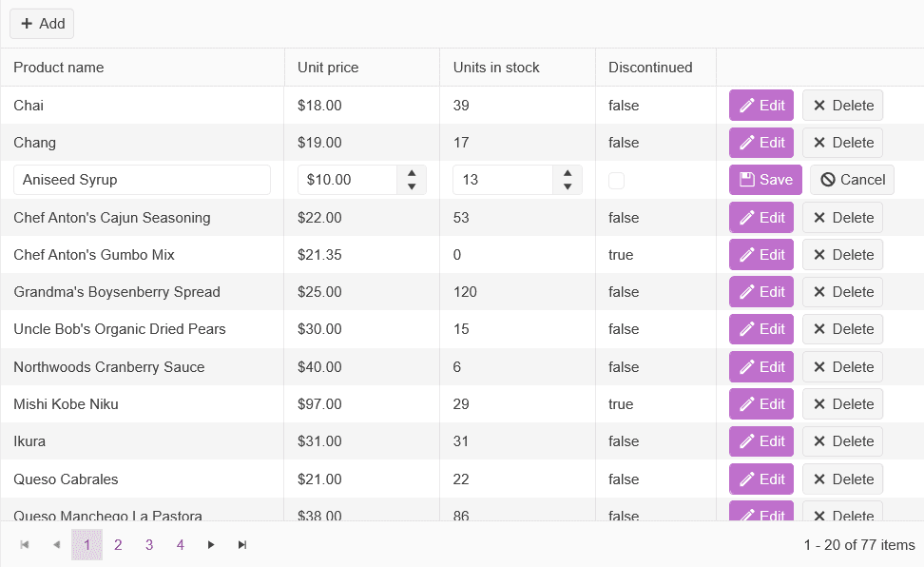Edit Northwoods Cranberry Sauce row

pyautogui.click(x=761, y=367)
